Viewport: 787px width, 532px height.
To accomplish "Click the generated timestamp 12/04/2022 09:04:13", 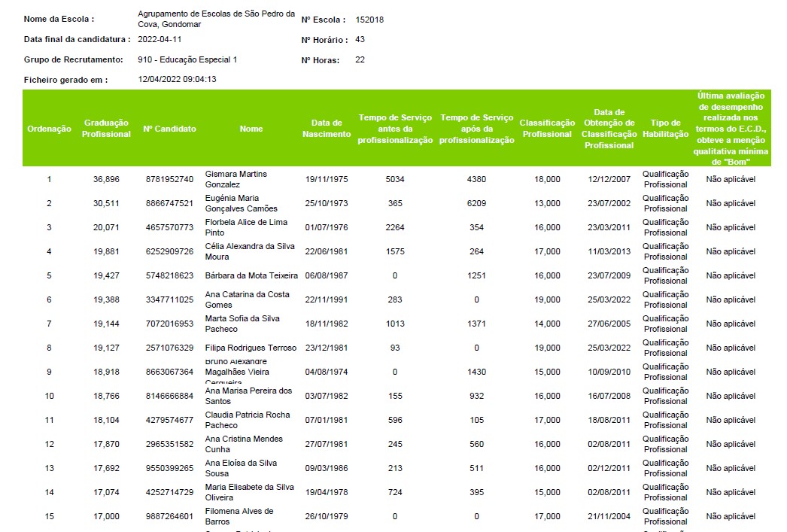I will pos(178,79).
